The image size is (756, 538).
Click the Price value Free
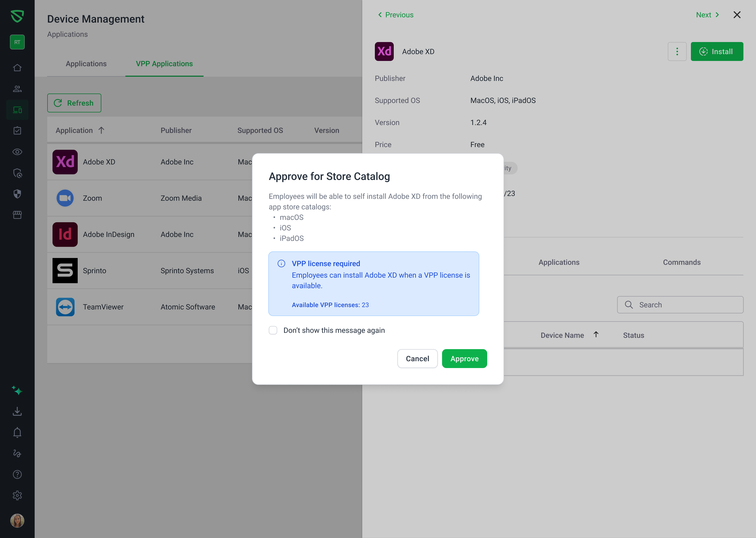tap(477, 144)
